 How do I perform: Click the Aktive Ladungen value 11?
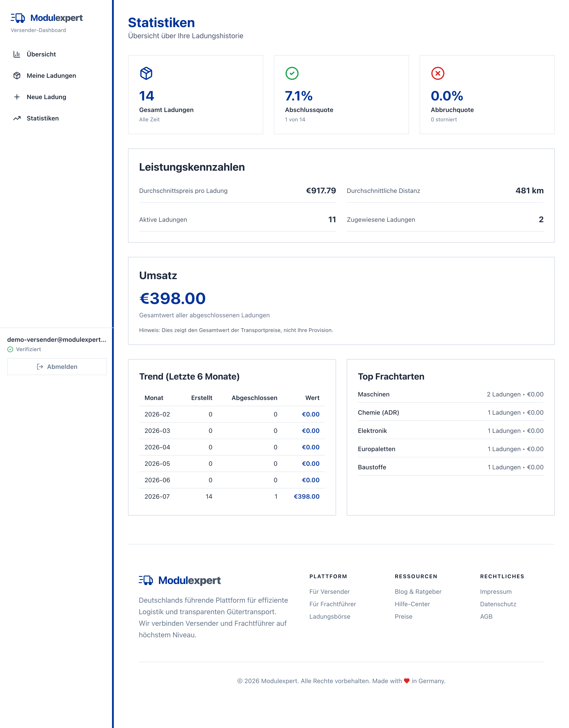click(332, 220)
